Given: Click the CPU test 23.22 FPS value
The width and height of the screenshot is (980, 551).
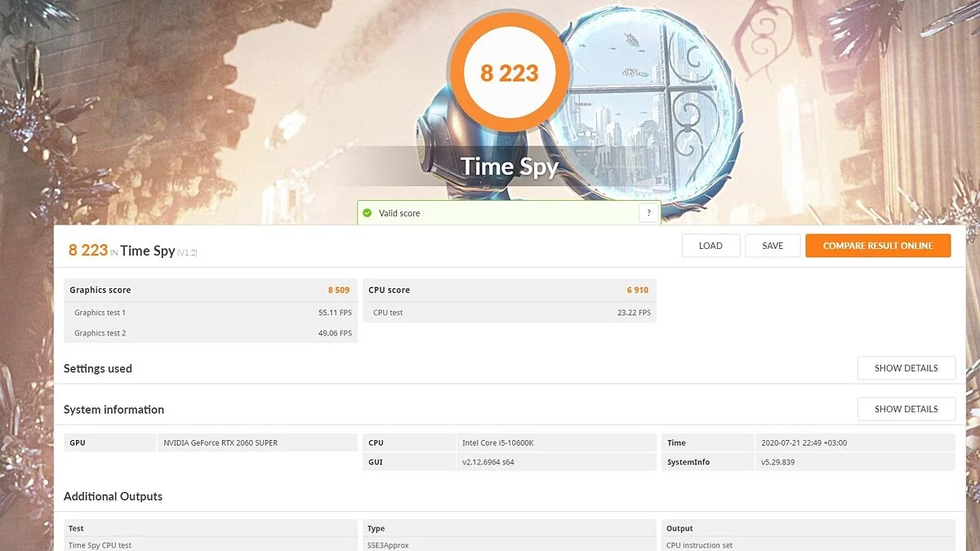Looking at the screenshot, I should pyautogui.click(x=634, y=313).
